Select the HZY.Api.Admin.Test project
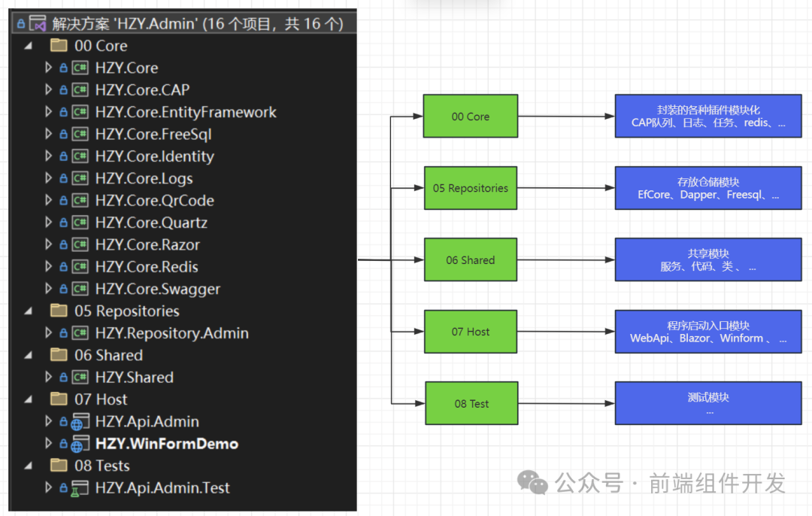 point(162,487)
